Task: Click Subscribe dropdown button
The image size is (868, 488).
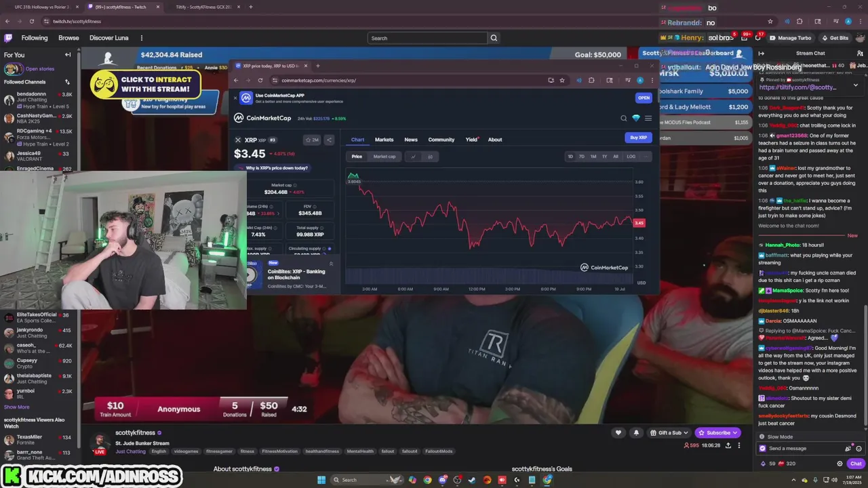Action: 717,432
